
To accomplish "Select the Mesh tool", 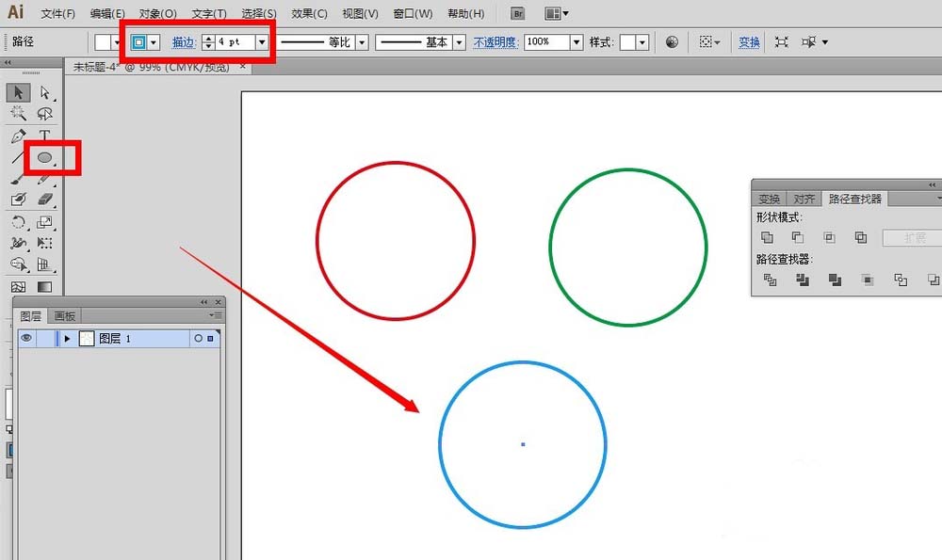I will [x=18, y=287].
